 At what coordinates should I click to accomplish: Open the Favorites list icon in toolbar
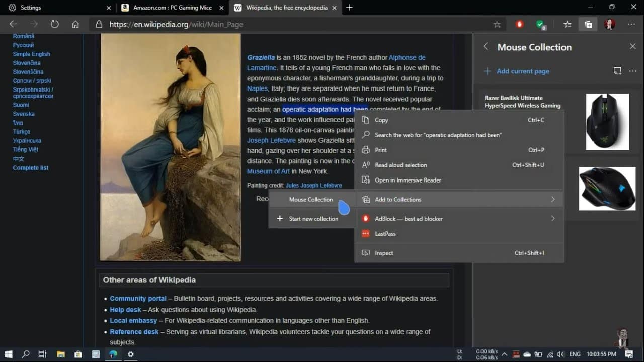[567, 24]
